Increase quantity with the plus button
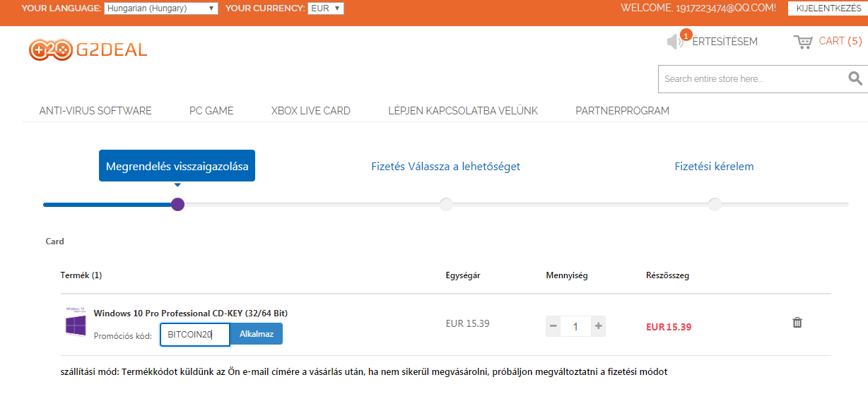 point(598,326)
